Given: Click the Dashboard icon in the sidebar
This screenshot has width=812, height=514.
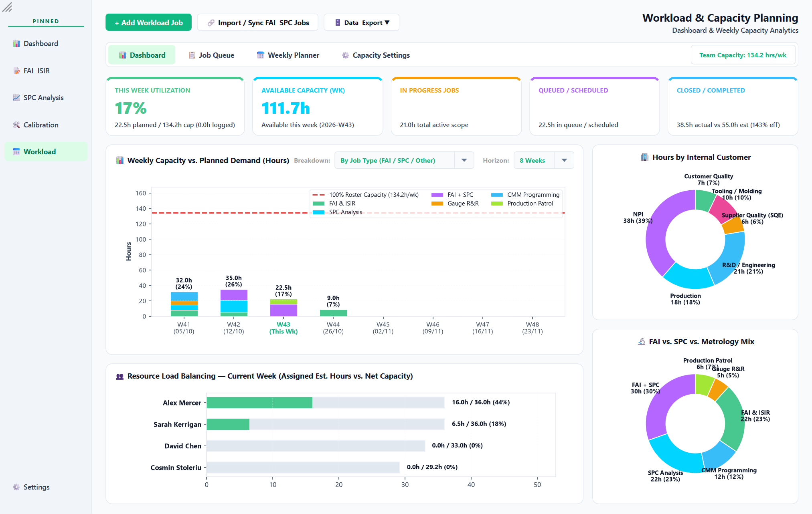Looking at the screenshot, I should pos(16,44).
